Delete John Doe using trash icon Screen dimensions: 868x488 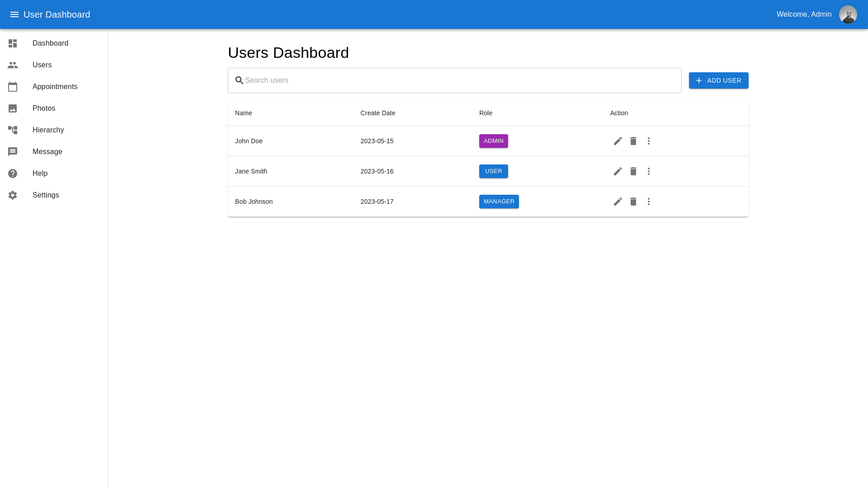point(633,141)
